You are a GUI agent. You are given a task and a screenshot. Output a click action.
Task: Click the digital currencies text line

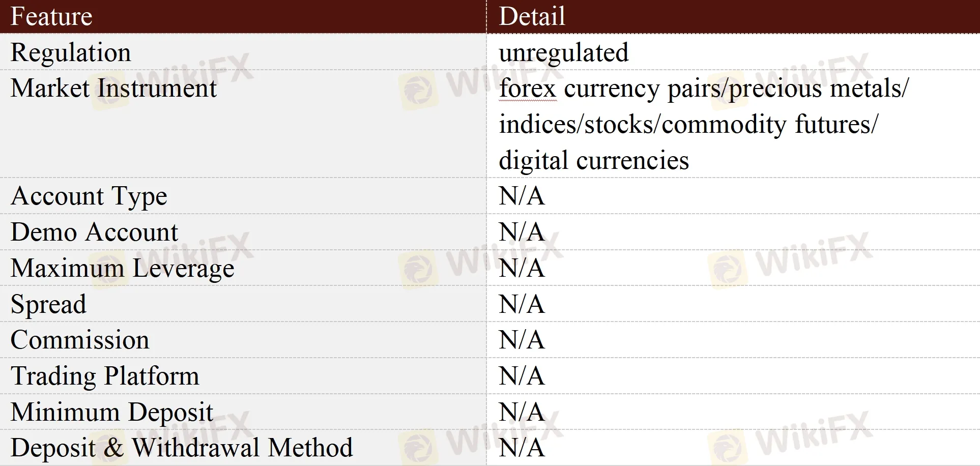pyautogui.click(x=594, y=161)
